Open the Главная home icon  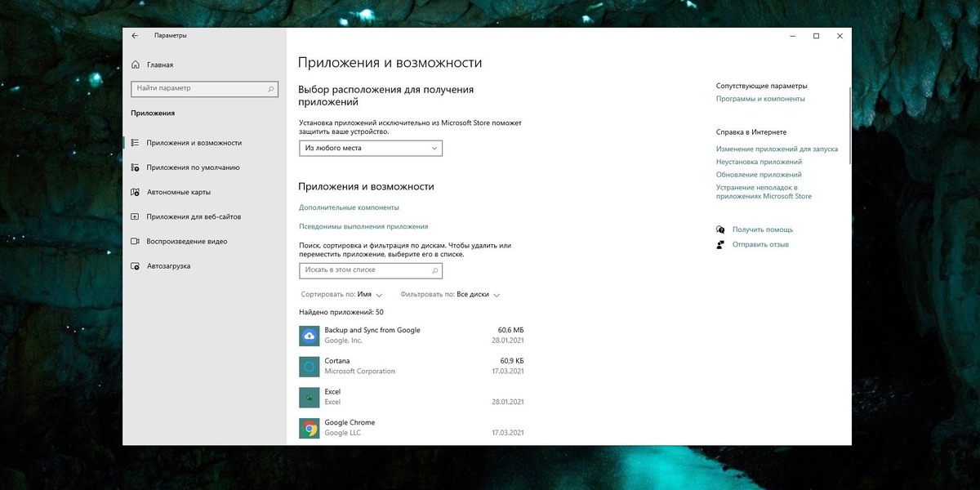tap(135, 65)
